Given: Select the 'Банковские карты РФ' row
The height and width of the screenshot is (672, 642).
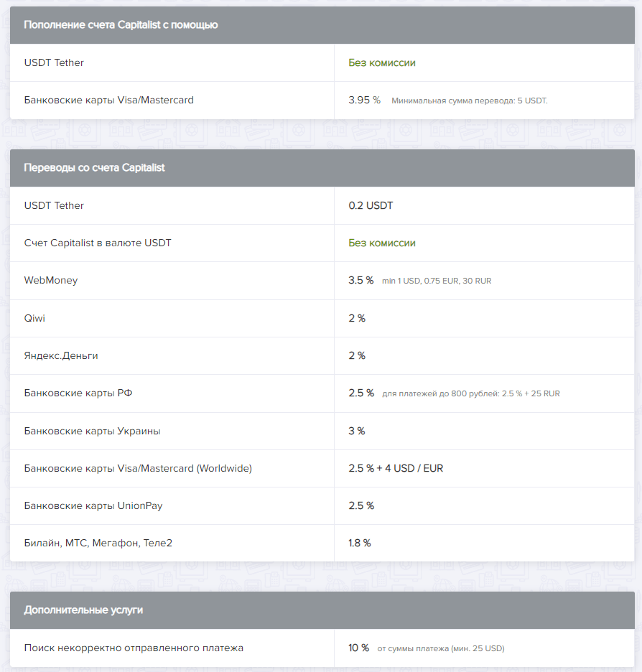Looking at the screenshot, I should (322, 393).
